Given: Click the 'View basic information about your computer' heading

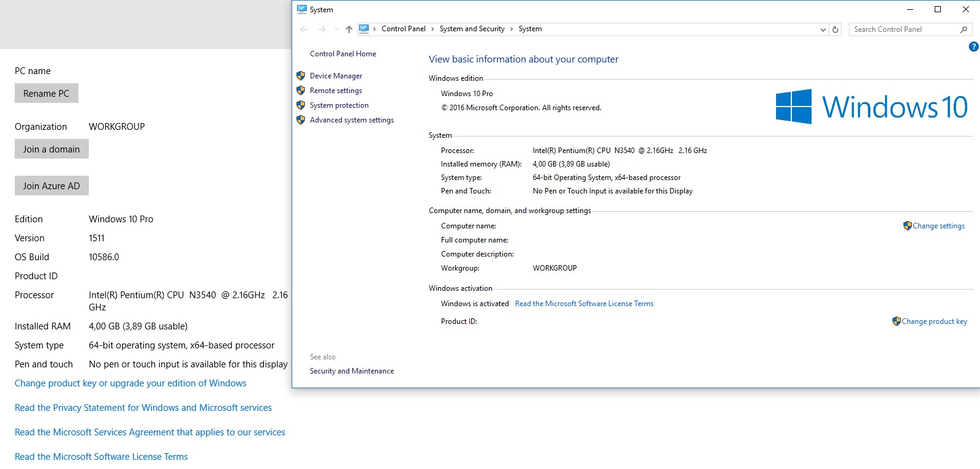Looking at the screenshot, I should (524, 59).
